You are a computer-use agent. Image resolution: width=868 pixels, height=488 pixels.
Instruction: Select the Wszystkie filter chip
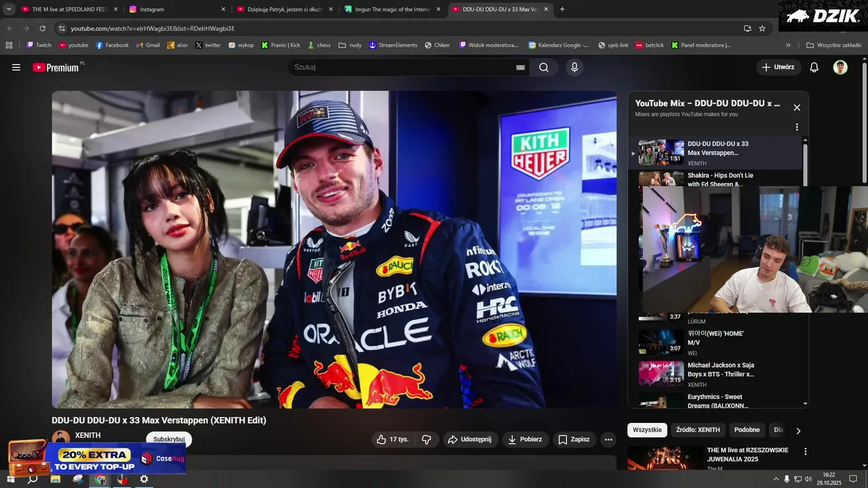click(x=647, y=430)
